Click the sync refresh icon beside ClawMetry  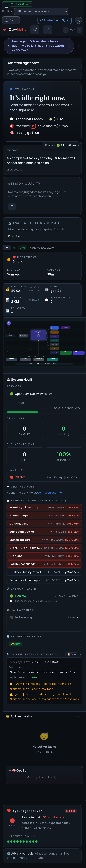[35, 30]
